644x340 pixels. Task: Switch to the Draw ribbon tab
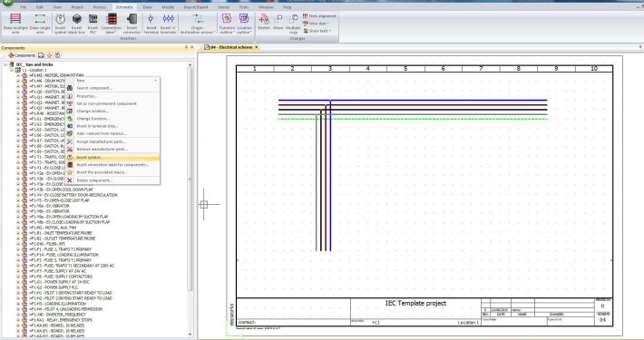[x=148, y=7]
